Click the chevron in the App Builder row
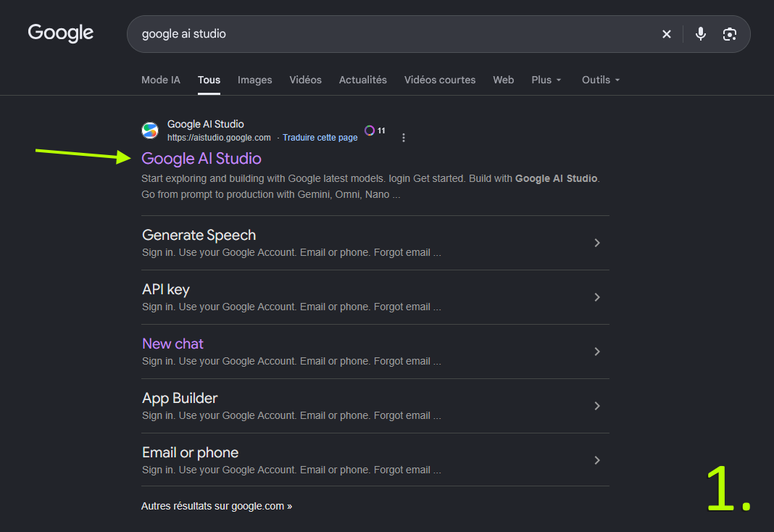The height and width of the screenshot is (532, 774). pos(597,406)
